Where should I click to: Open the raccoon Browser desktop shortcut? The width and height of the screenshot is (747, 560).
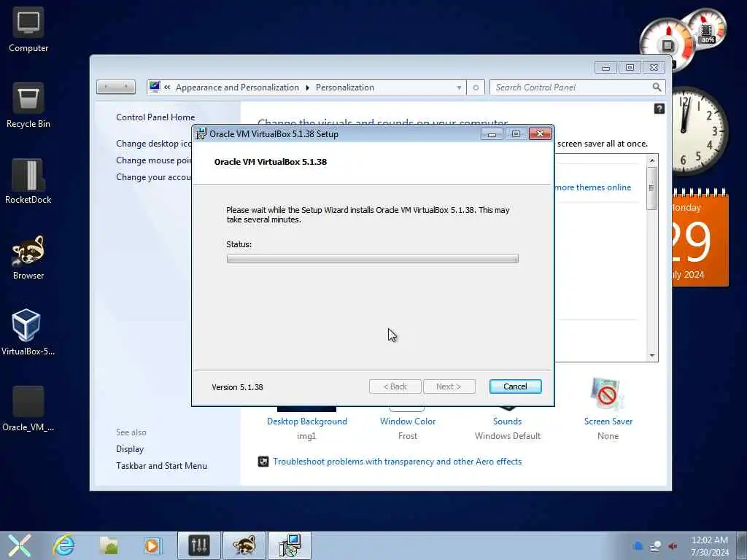click(28, 257)
